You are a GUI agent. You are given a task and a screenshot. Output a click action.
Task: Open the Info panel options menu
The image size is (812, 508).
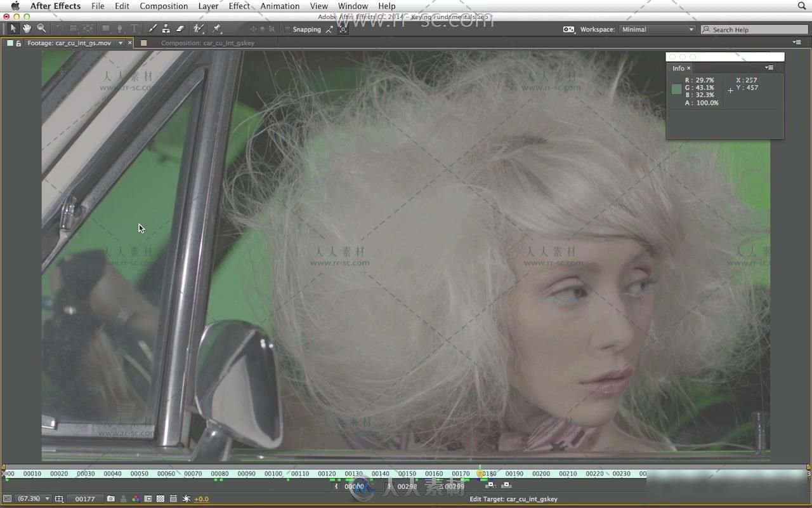769,68
